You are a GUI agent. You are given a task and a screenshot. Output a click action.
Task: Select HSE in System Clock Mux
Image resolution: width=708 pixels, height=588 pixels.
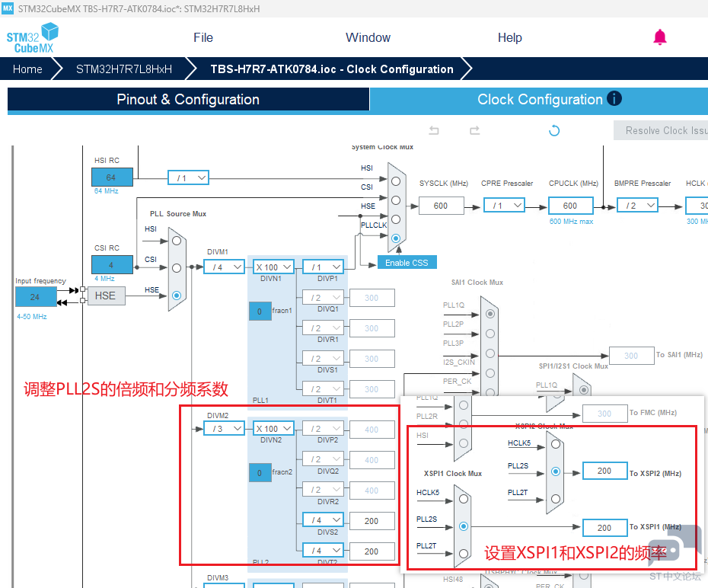396,219
